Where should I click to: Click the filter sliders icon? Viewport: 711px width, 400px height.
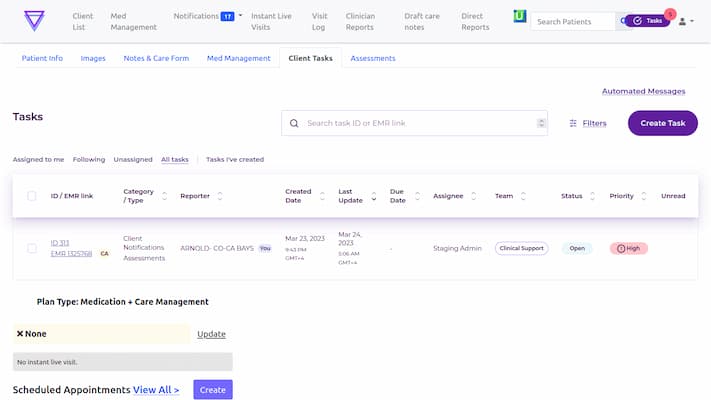point(573,123)
